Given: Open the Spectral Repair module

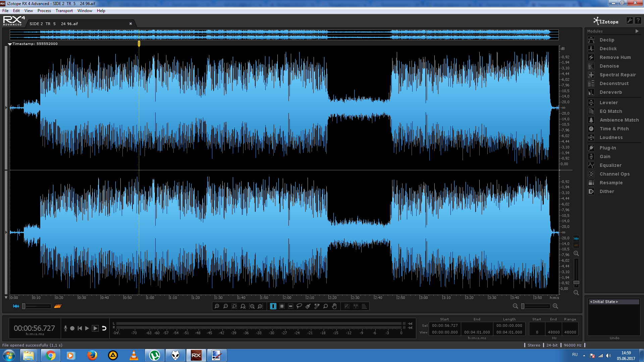Looking at the screenshot, I should pos(617,75).
